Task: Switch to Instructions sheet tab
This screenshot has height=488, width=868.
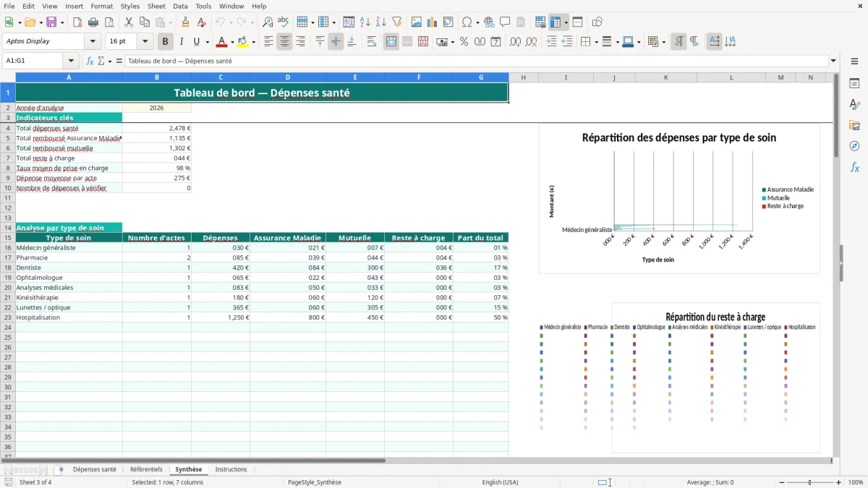Action: click(231, 470)
